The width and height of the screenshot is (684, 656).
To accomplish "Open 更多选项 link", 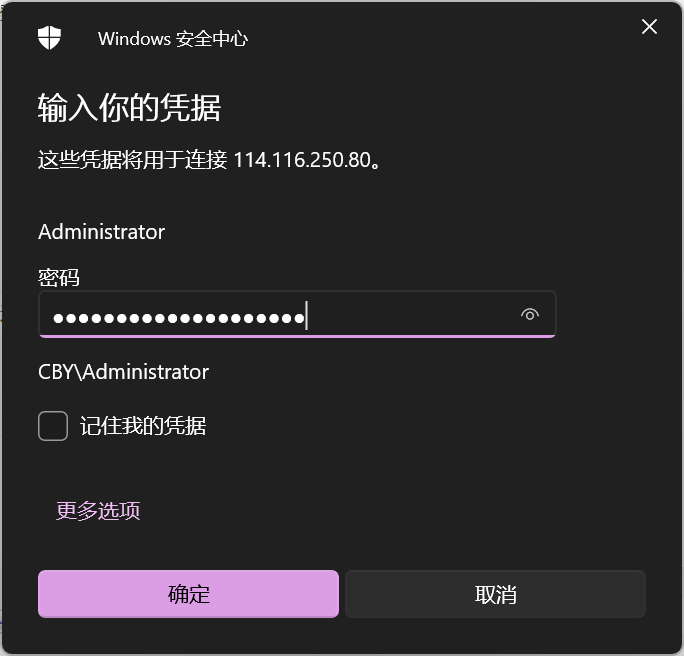I will coord(98,510).
